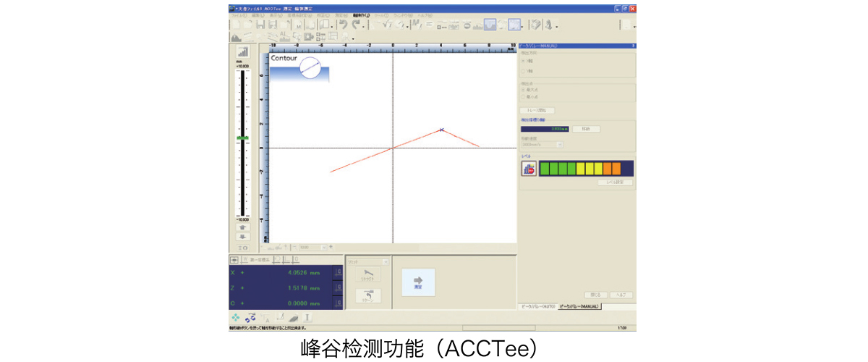Click the level settings button
The width and height of the screenshot is (868, 362).
tap(616, 182)
